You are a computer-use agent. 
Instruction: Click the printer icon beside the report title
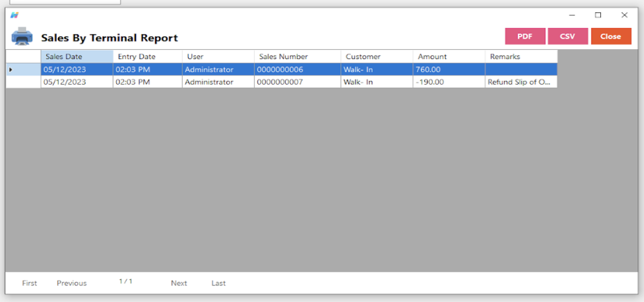[22, 36]
